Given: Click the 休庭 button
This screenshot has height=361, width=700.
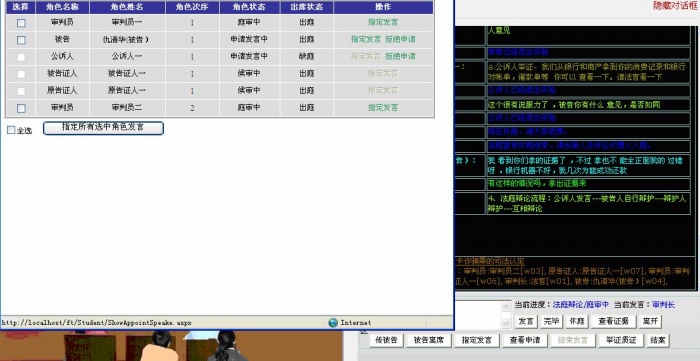Looking at the screenshot, I should tap(577, 321).
